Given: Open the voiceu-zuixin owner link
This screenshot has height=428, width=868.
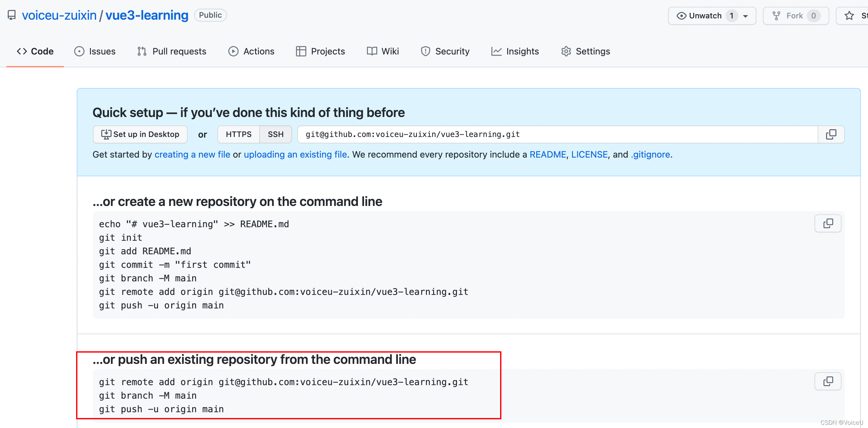Looking at the screenshot, I should click(59, 15).
